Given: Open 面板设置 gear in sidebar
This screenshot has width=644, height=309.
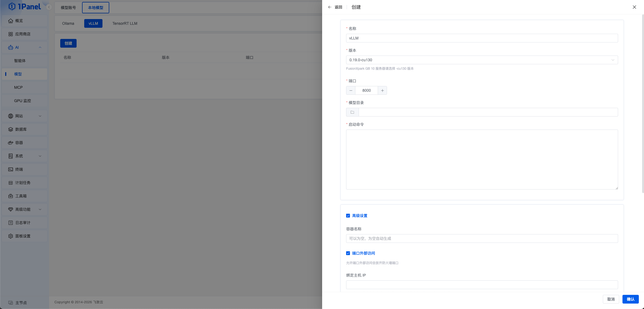Looking at the screenshot, I should click(23, 236).
